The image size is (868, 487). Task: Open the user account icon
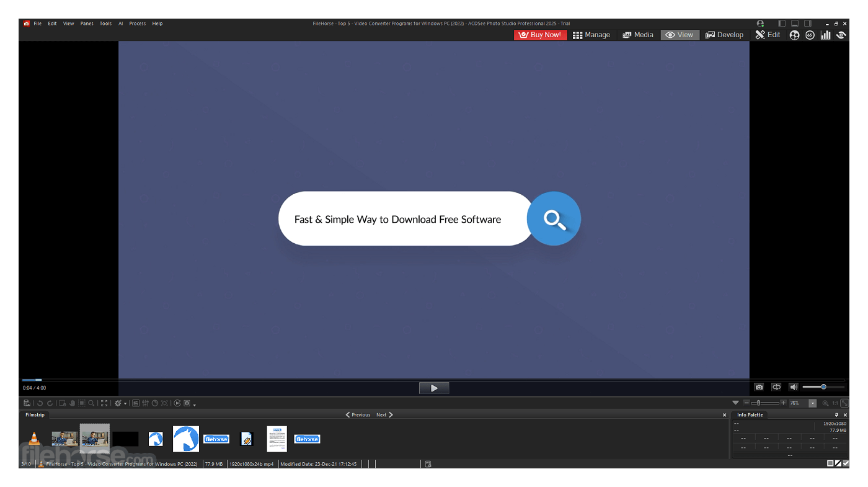click(760, 24)
